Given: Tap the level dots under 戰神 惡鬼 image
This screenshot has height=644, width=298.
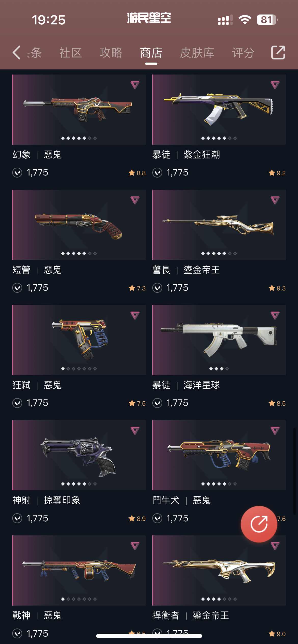Looking at the screenshot, I should pyautogui.click(x=79, y=599).
